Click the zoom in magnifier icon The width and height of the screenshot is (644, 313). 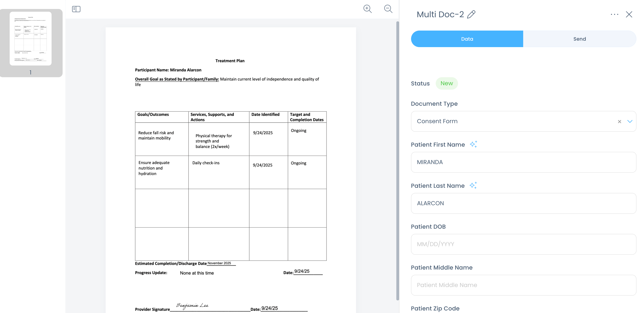367,9
